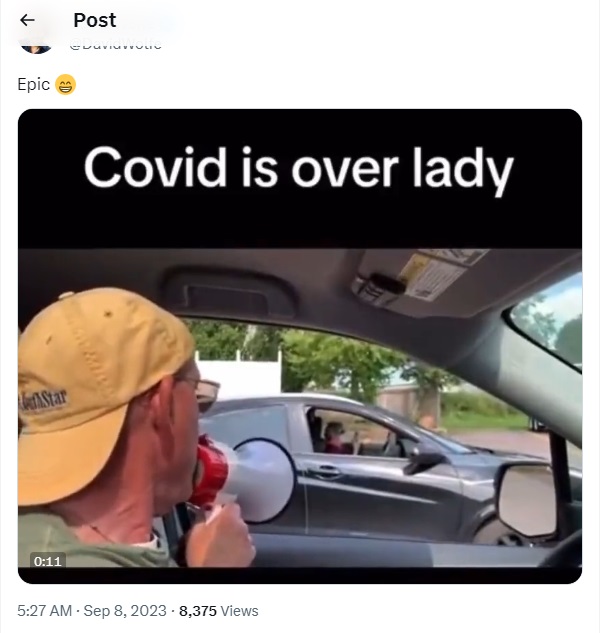
Task: View the 8,375 Views analytics
Action: (218, 611)
